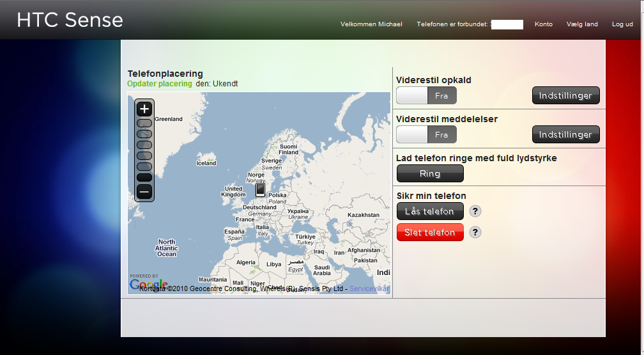Click Greenland label on the map
This screenshot has height=355, width=644.
[x=169, y=119]
